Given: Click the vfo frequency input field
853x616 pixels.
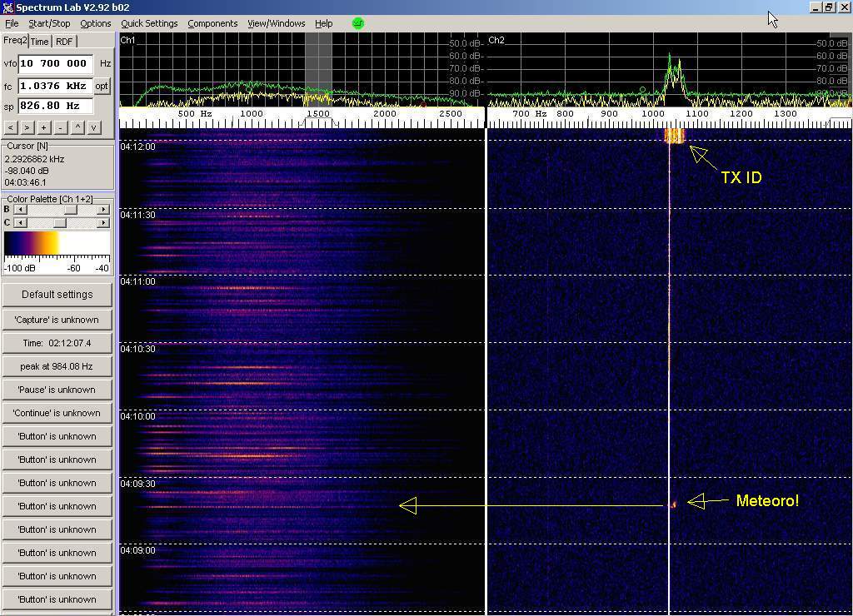Looking at the screenshot, I should point(55,64).
